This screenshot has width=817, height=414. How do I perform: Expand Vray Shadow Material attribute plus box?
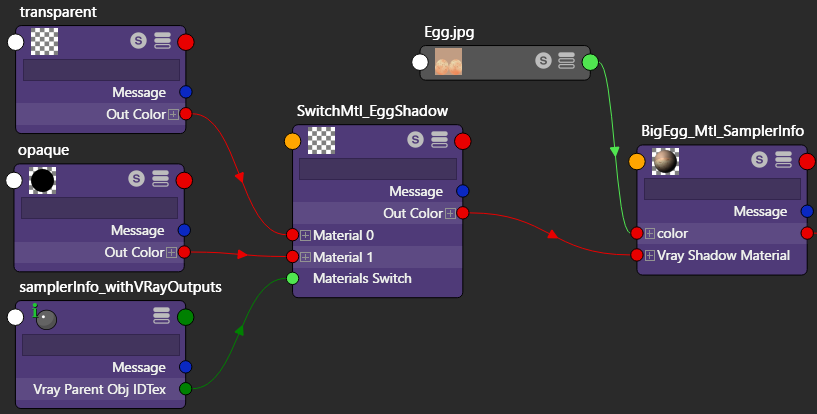click(650, 255)
